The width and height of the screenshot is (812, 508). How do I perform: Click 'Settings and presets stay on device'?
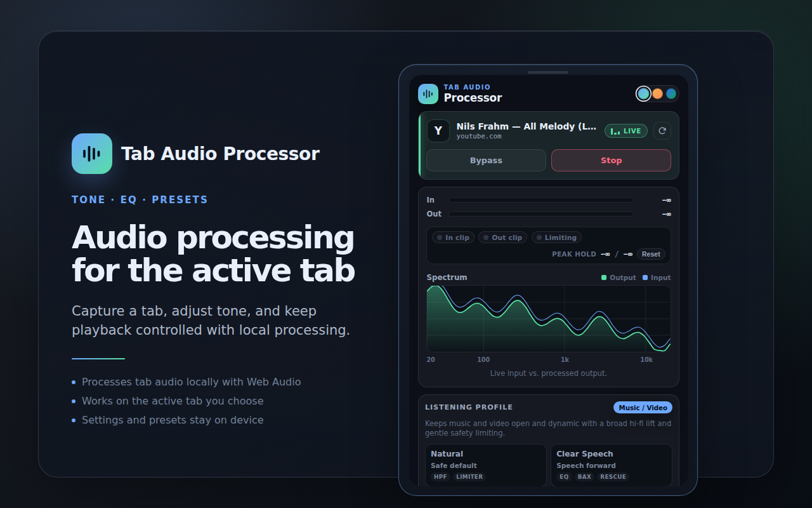click(x=173, y=420)
